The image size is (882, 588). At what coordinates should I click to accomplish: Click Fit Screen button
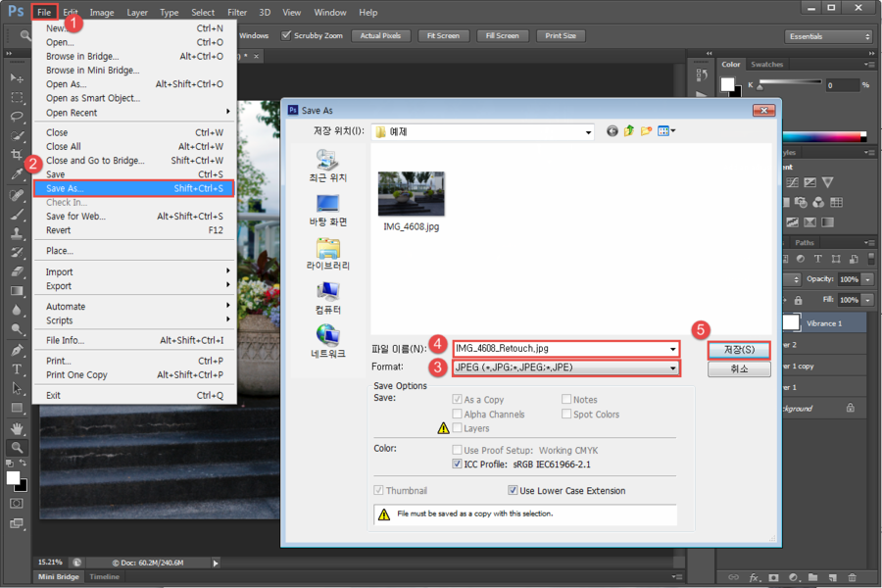click(443, 36)
